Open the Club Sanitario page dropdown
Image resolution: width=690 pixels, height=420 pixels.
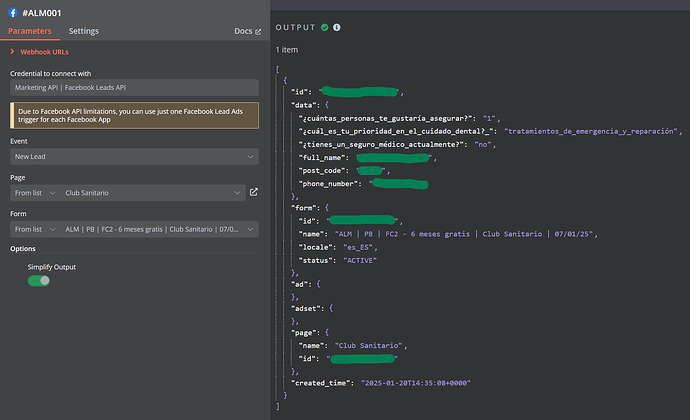click(153, 193)
